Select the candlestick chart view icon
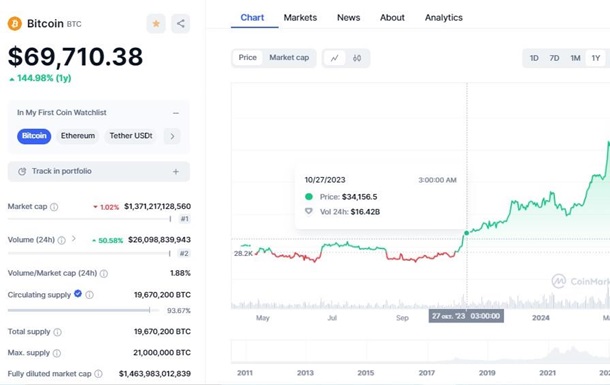This screenshot has width=610, height=385. (357, 58)
